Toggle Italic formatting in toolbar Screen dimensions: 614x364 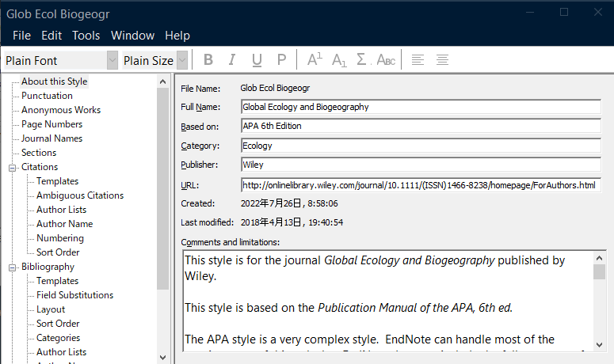click(232, 60)
